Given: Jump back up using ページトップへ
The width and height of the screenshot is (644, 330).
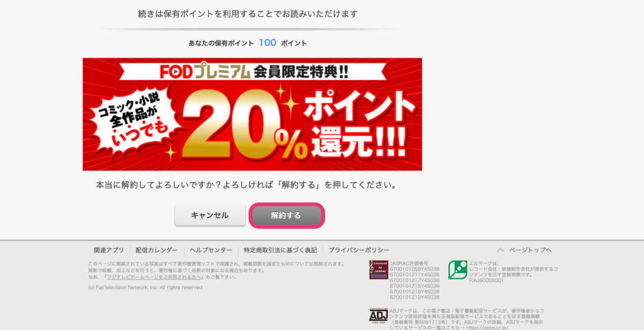Looking at the screenshot, I should pos(530,250).
